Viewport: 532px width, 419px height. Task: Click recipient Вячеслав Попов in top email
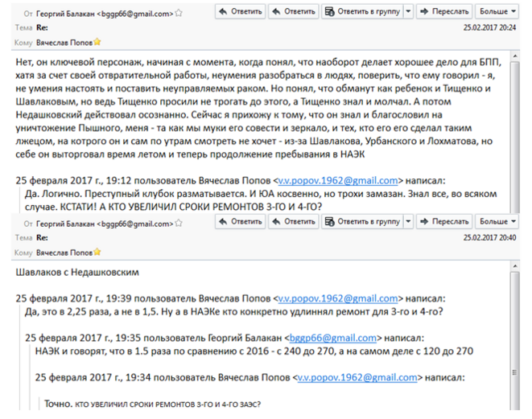click(x=64, y=43)
